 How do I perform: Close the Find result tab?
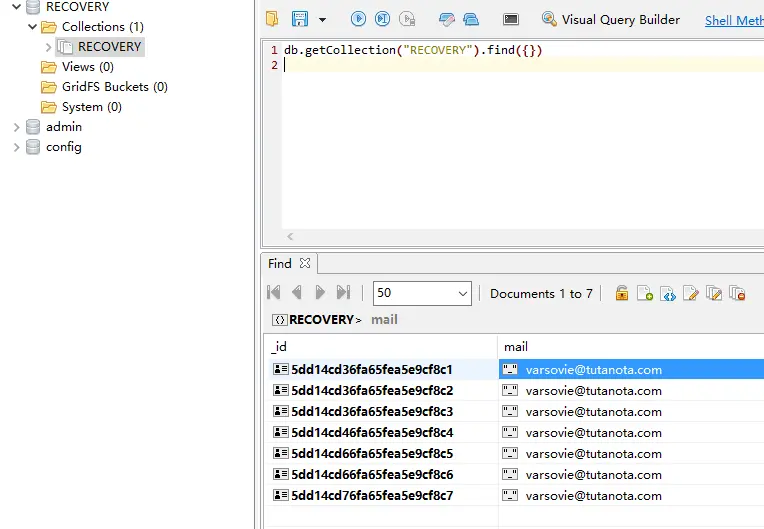(x=305, y=263)
